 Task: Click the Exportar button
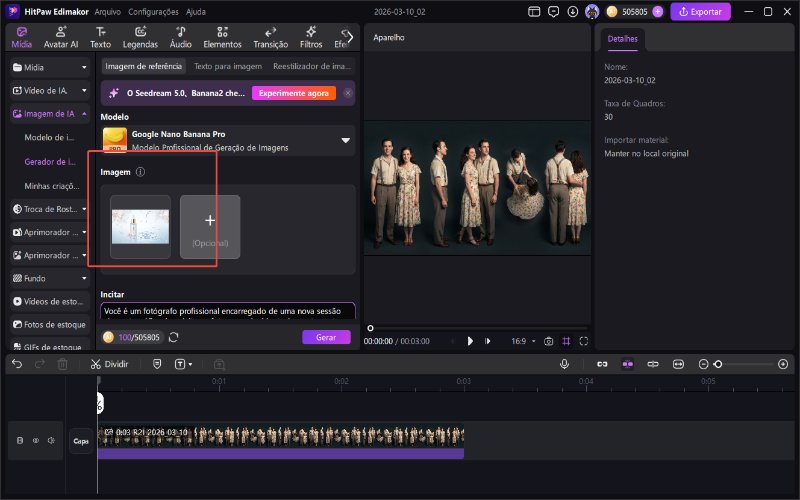tap(701, 12)
